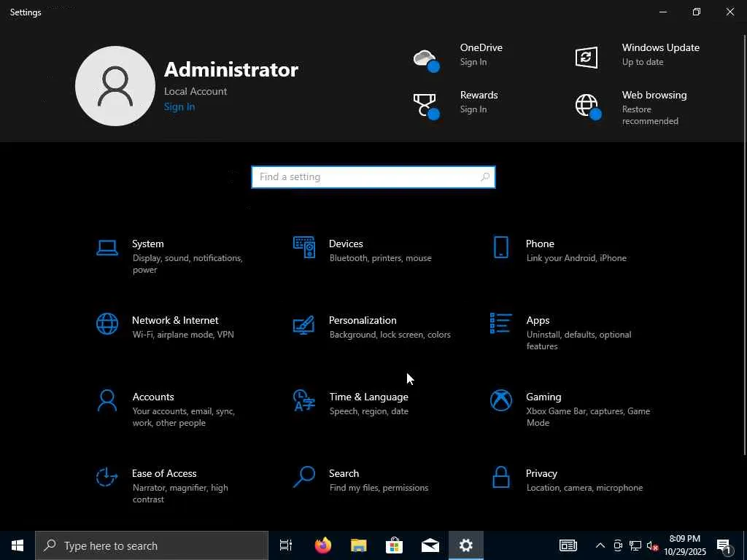Open the Search magnifier category icon
Screen dimensions: 747x560
(304, 477)
